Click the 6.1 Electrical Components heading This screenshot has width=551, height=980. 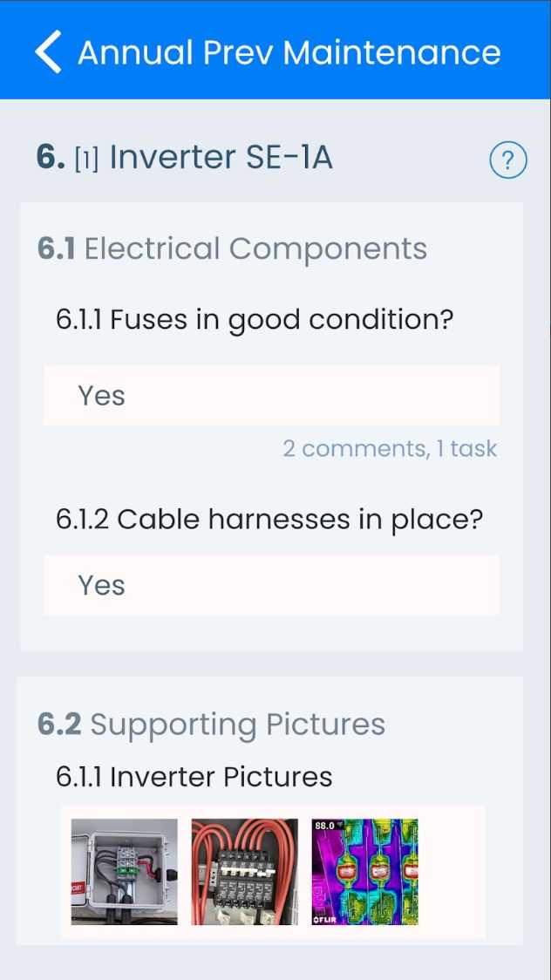point(255,249)
